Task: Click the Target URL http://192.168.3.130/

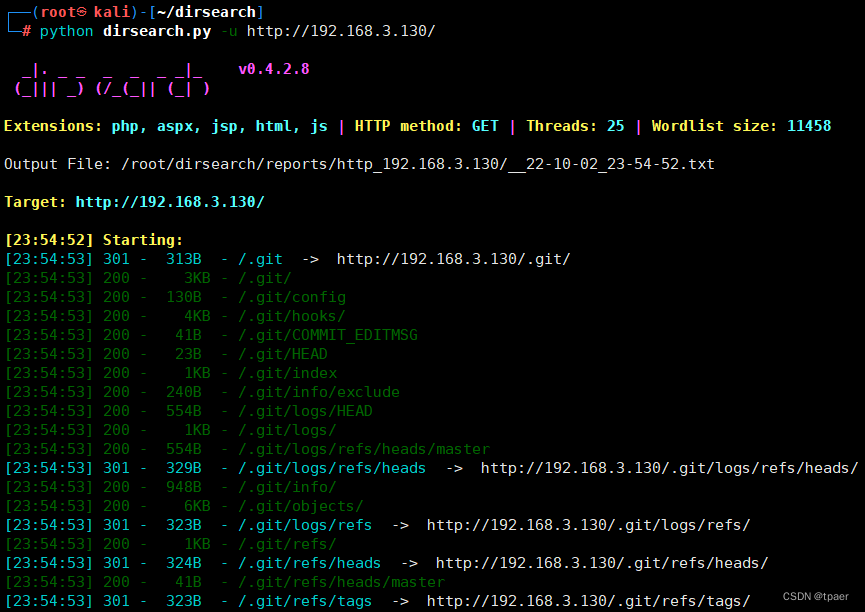Action: [x=170, y=202]
